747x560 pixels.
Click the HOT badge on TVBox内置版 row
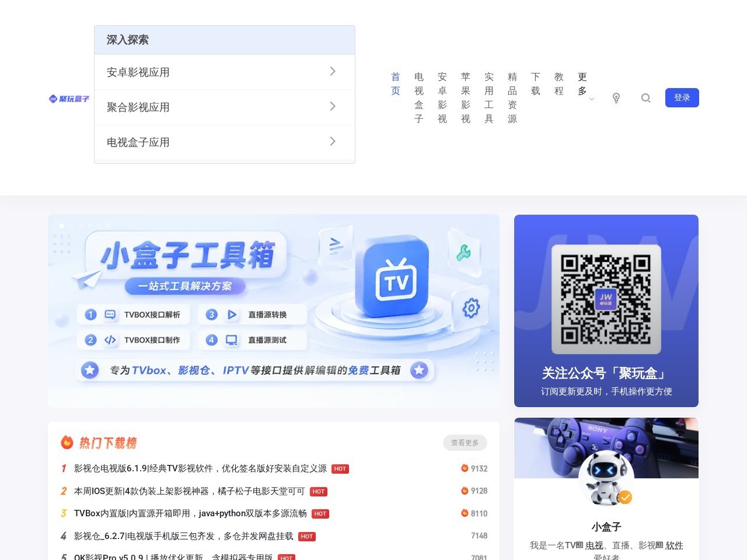[x=320, y=513]
